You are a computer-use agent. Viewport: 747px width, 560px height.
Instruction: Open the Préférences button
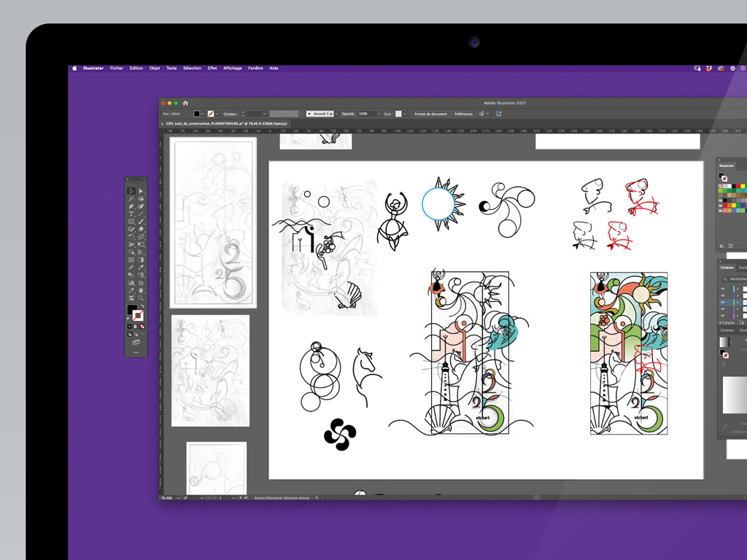coord(463,114)
